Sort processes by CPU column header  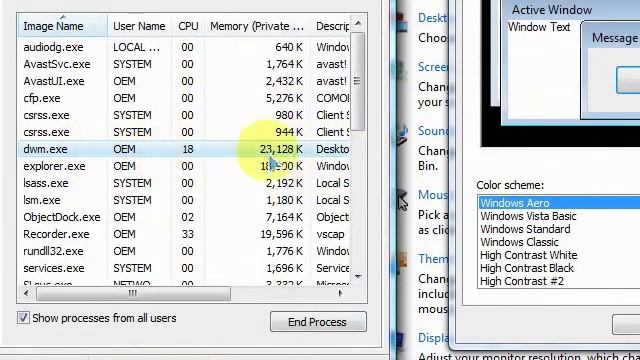pyautogui.click(x=188, y=26)
